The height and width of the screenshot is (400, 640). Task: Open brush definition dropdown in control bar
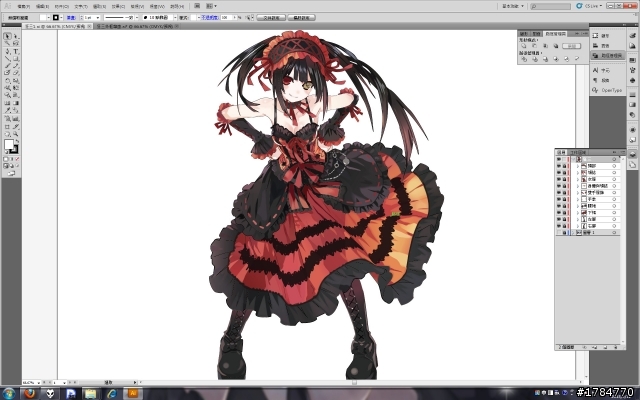tap(175, 18)
